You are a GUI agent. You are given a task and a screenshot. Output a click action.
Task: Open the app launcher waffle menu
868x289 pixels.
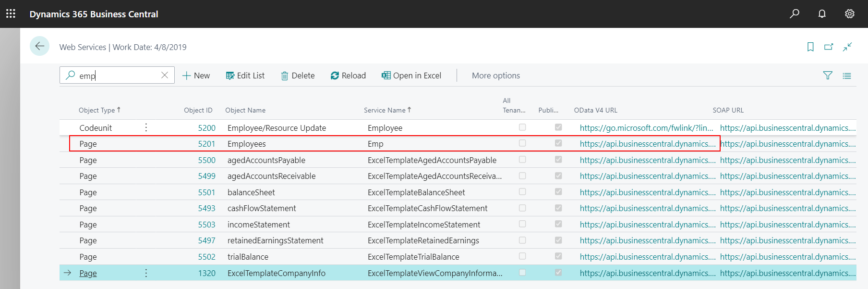(x=11, y=14)
